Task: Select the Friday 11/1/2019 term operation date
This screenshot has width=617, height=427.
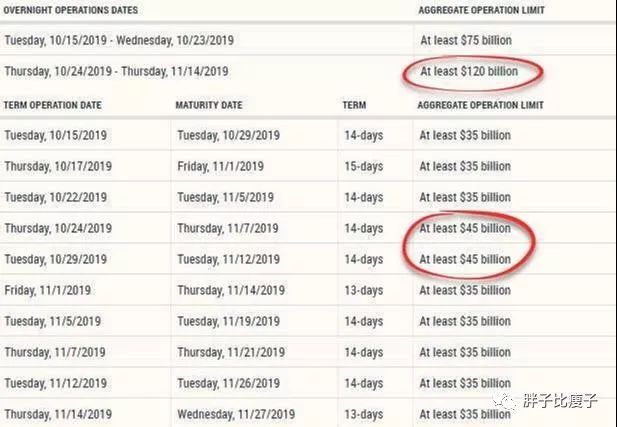Action: (x=48, y=290)
